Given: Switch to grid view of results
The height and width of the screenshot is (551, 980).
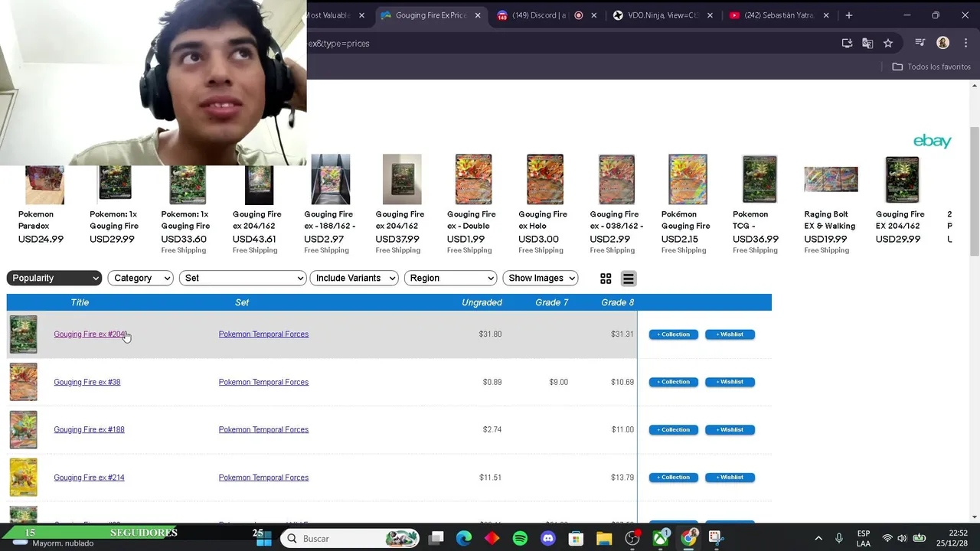Looking at the screenshot, I should click(x=606, y=279).
